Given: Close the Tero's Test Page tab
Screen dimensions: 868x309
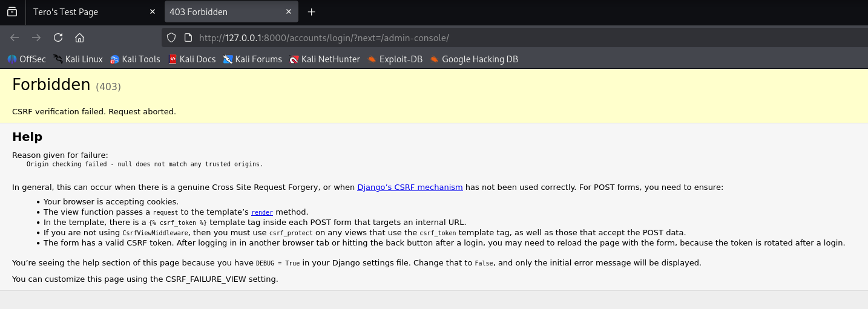Looking at the screenshot, I should point(152,12).
